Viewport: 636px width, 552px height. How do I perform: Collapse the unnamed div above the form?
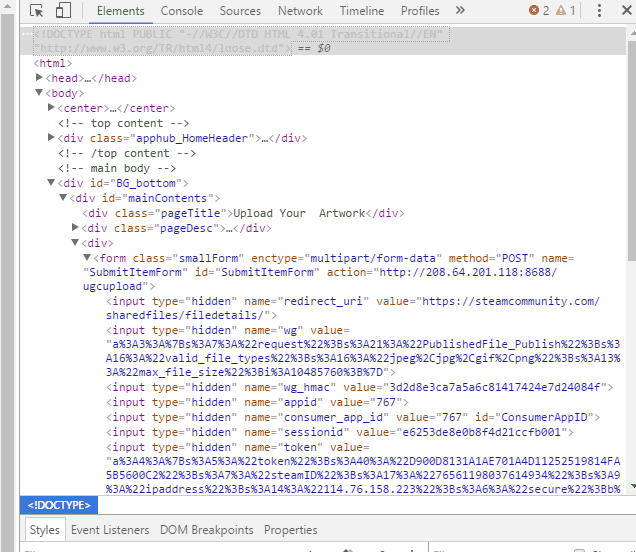pos(75,243)
